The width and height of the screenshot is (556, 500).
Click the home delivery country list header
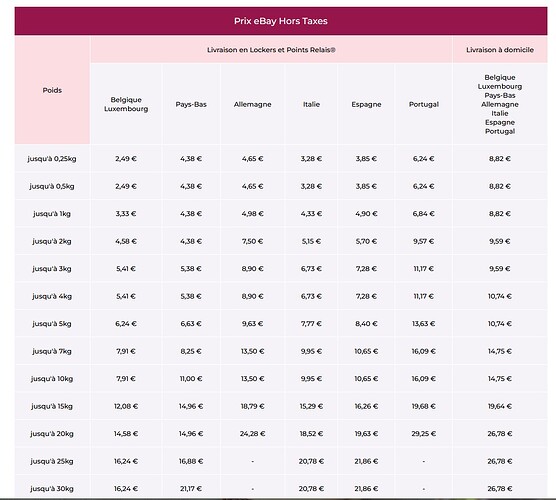500,104
